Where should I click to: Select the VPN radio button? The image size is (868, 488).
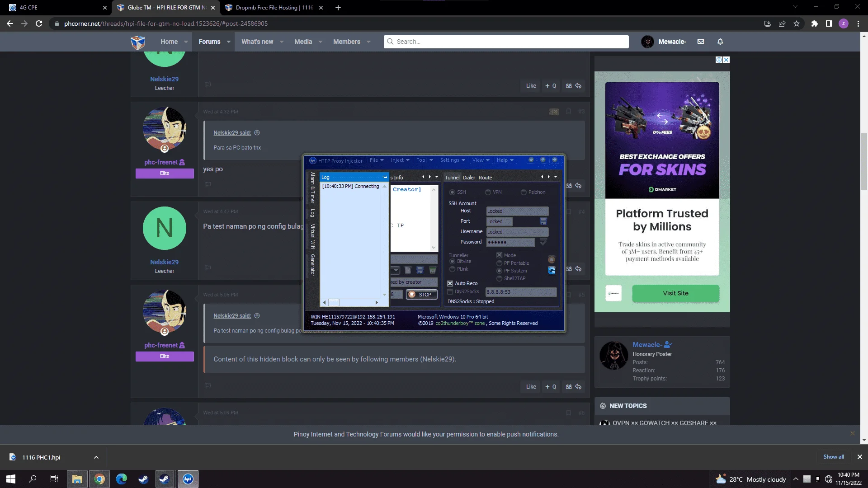point(488,192)
